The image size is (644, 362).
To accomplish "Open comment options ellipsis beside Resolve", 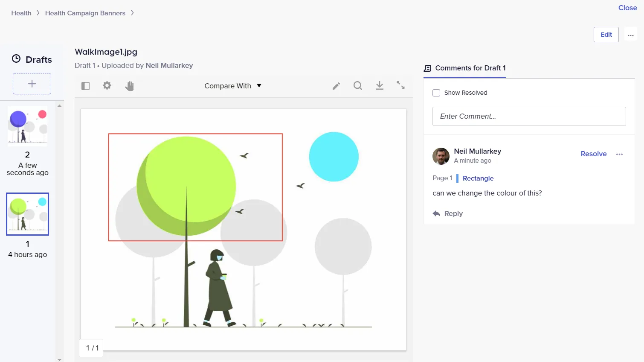I will [619, 154].
